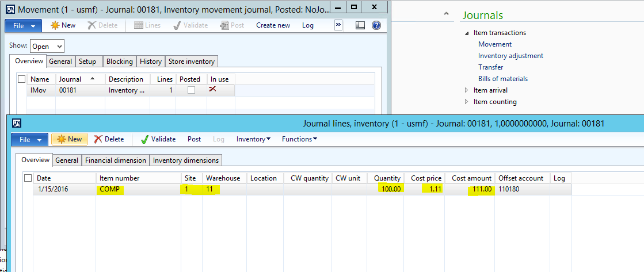644x272 pixels.
Task: Check the row selector for IMov journal
Action: (x=22, y=90)
